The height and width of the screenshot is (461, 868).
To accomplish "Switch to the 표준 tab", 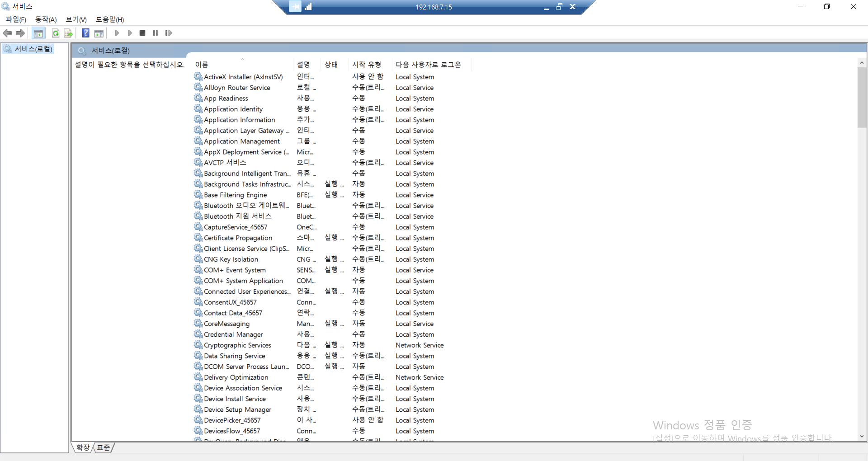I will point(104,447).
